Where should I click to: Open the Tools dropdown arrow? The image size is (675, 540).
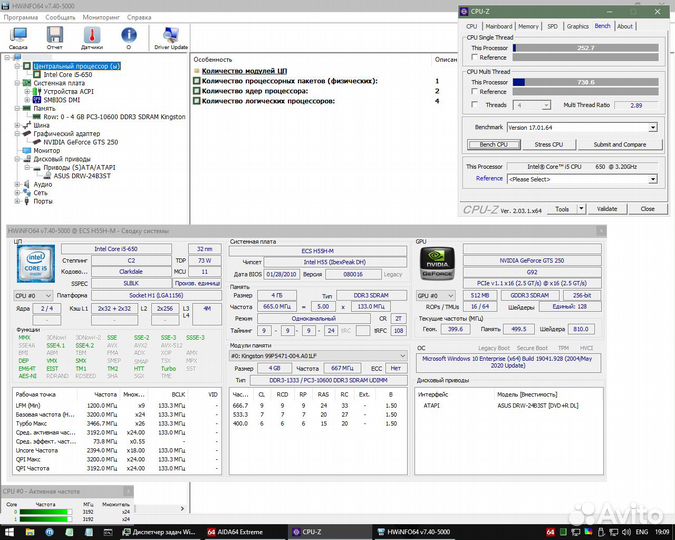coord(581,209)
